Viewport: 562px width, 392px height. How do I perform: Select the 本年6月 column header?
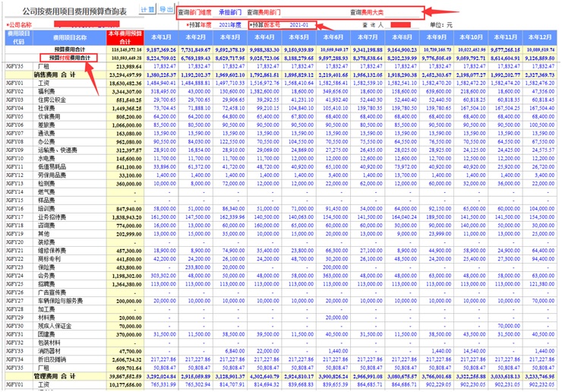tap(333, 37)
